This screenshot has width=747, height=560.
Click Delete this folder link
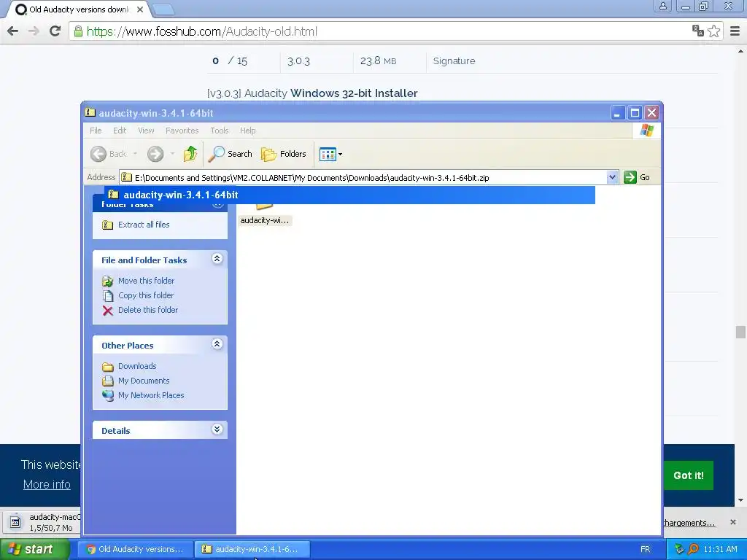[x=148, y=309]
